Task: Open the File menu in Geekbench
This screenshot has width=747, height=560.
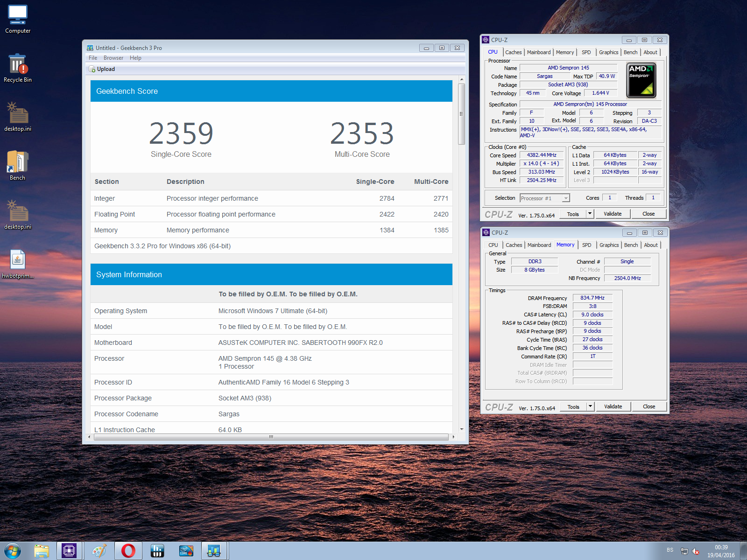Action: (x=93, y=58)
